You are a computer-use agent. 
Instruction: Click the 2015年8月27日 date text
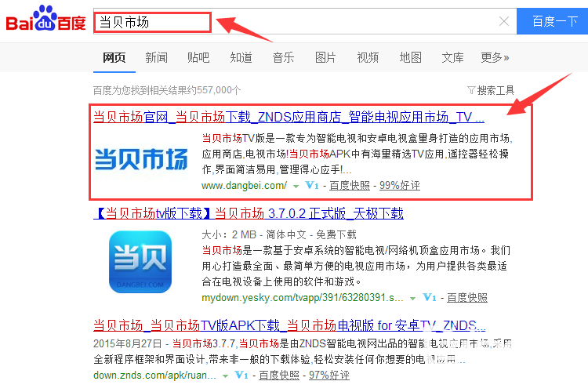point(128,343)
